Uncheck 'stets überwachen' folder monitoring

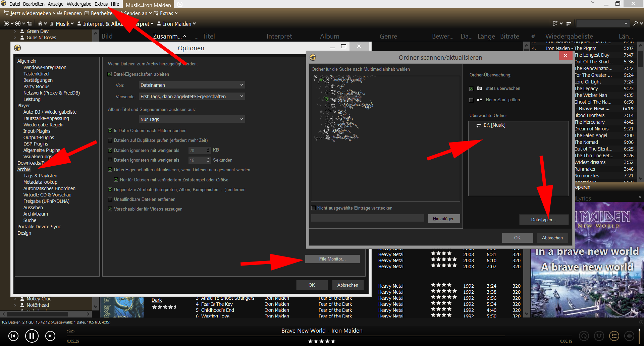click(471, 89)
